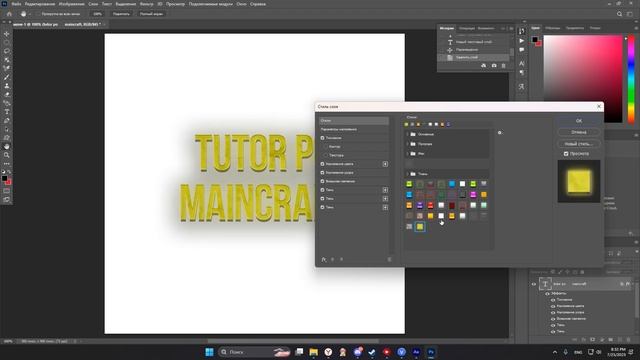Viewport: 640px width, 360px height.
Task: Create new document from state icon
Action: 484,66
